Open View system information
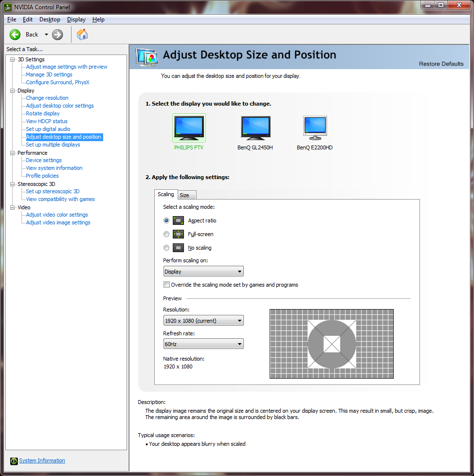This screenshot has height=476, width=474. [x=55, y=168]
